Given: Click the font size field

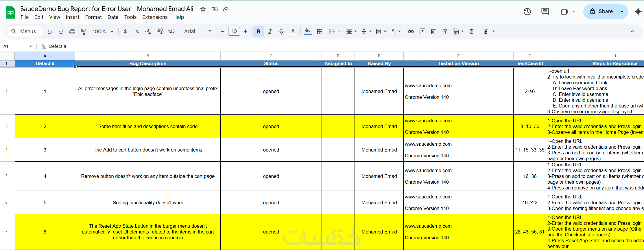Looking at the screenshot, I should 234,31.
